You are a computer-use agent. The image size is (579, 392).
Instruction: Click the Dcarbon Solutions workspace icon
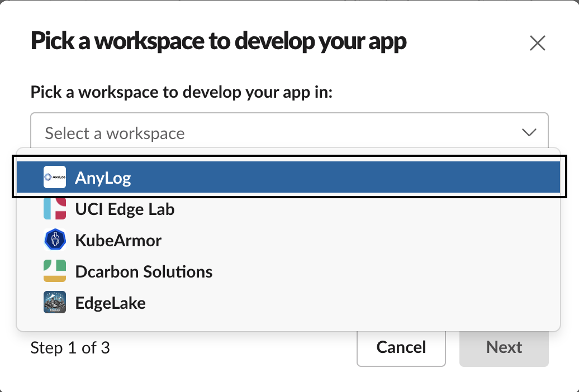[55, 271]
